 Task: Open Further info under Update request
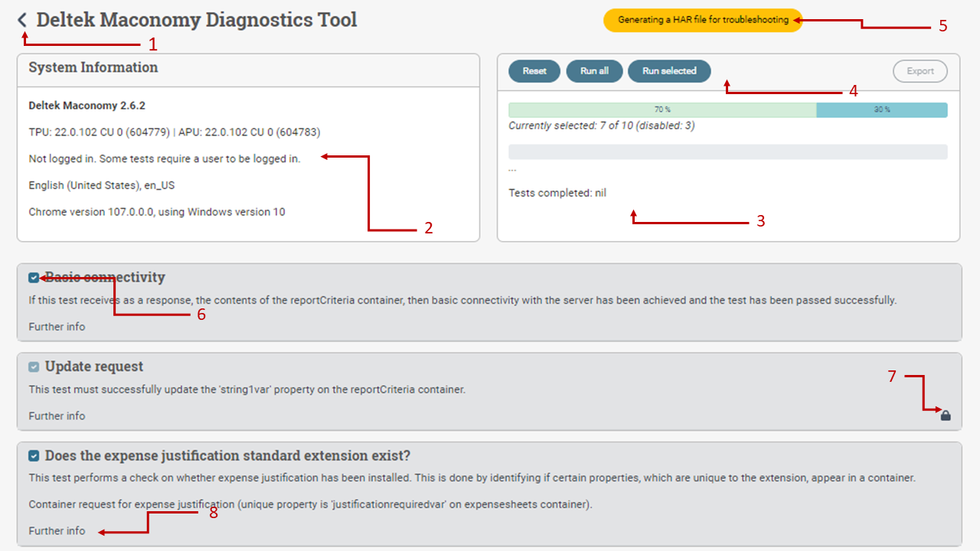tap(57, 416)
